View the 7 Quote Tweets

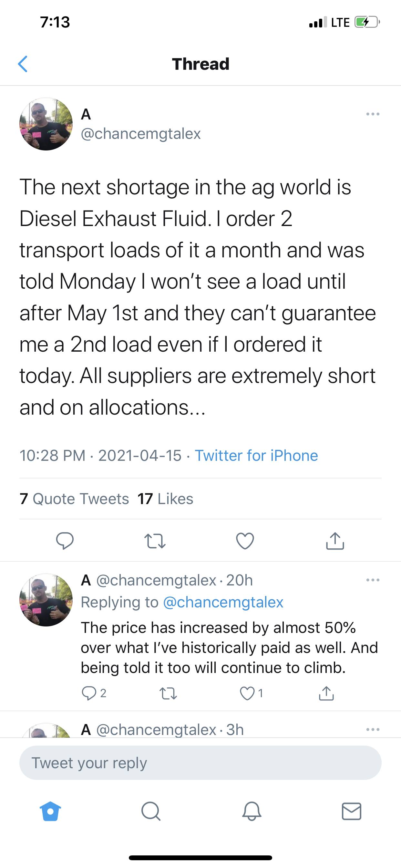(74, 499)
